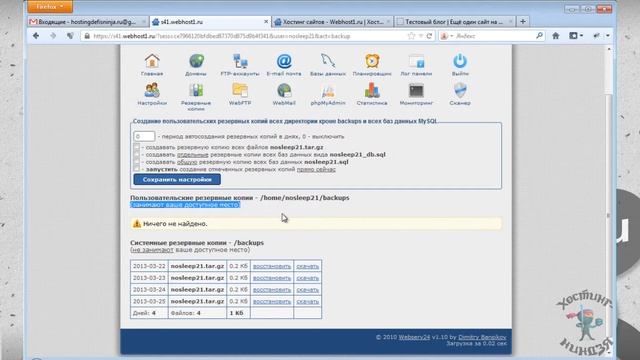Viewport: 640px width, 360px height.
Task: Open Сканер scanner shield icon
Action: 460,91
